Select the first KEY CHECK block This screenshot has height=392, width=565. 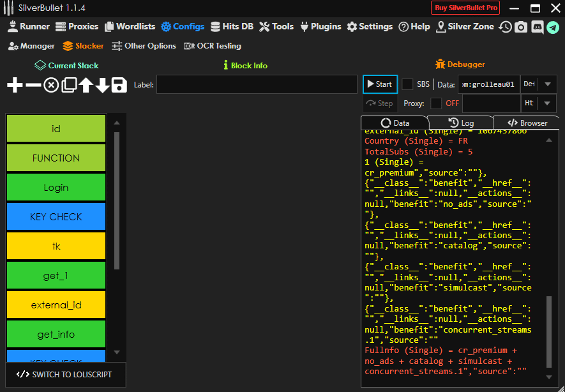coord(56,216)
